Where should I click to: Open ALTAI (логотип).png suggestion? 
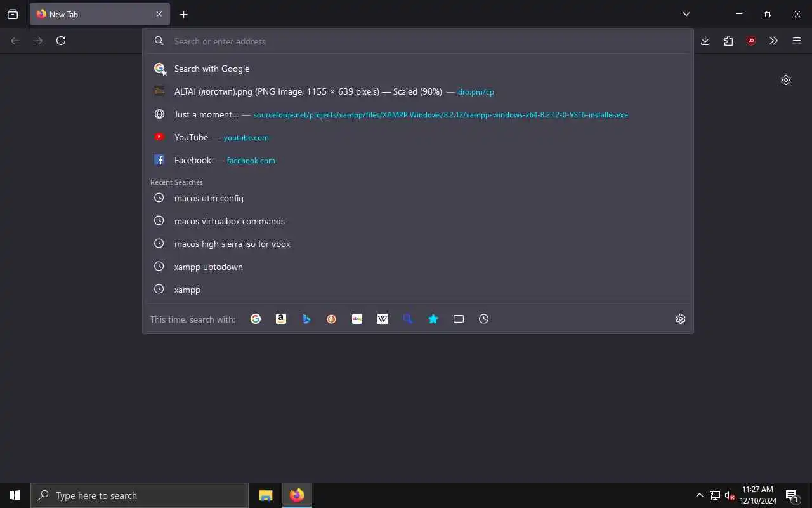click(418, 91)
